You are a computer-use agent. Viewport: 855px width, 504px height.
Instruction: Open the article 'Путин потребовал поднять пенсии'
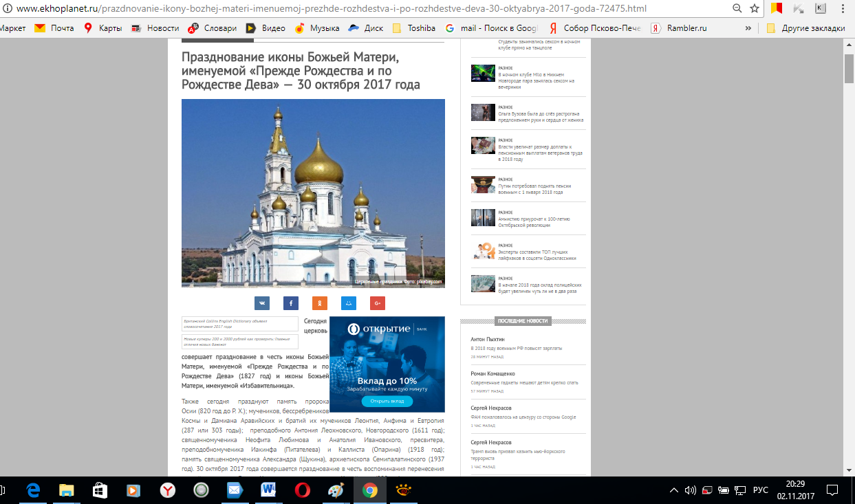click(x=534, y=189)
